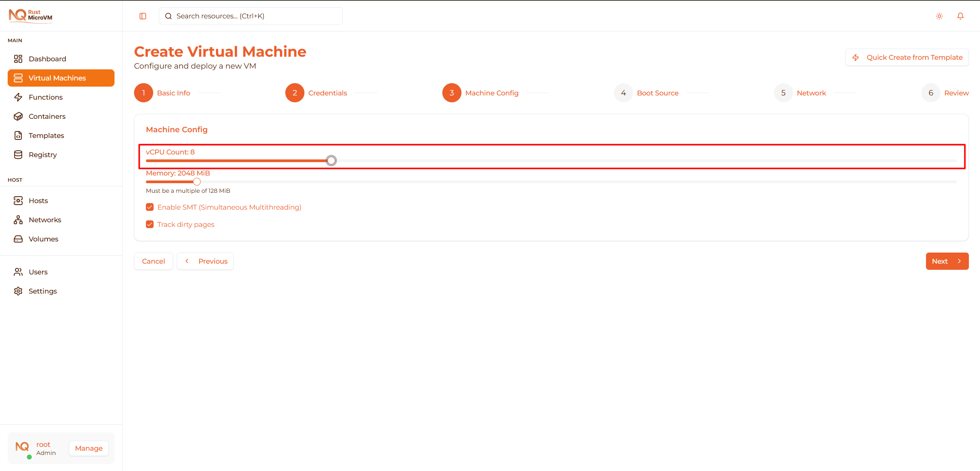980x471 pixels.
Task: Click the Next button
Action: click(947, 261)
